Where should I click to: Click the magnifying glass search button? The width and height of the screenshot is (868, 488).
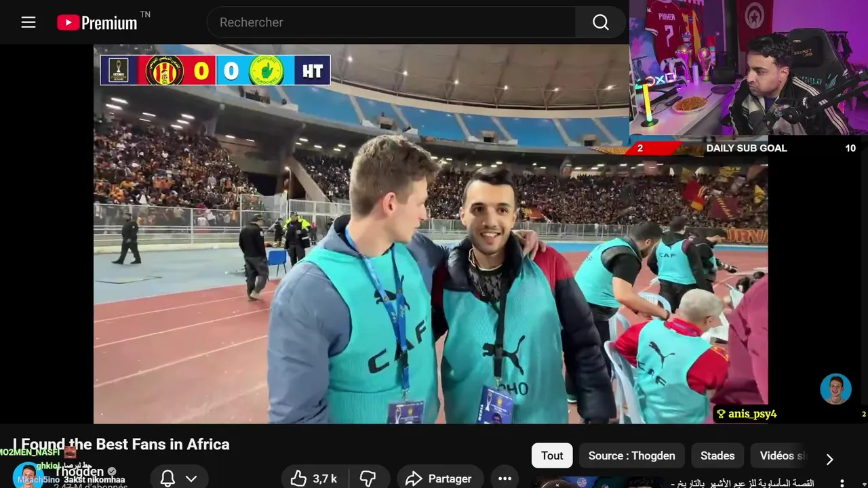click(x=601, y=22)
